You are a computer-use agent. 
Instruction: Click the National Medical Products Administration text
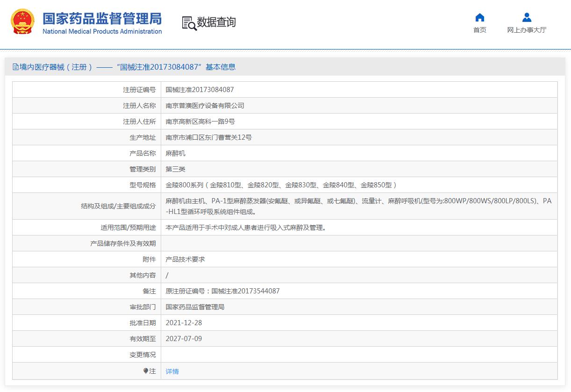[x=102, y=31]
